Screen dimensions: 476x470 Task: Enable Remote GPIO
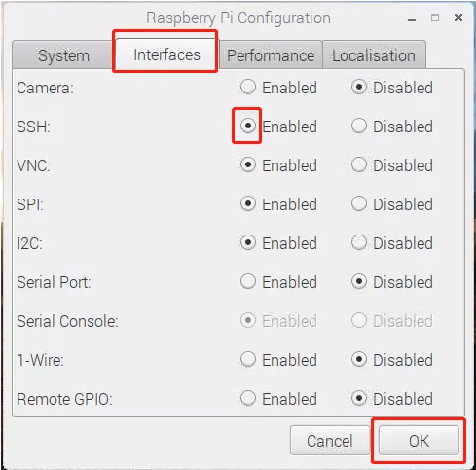click(x=248, y=398)
